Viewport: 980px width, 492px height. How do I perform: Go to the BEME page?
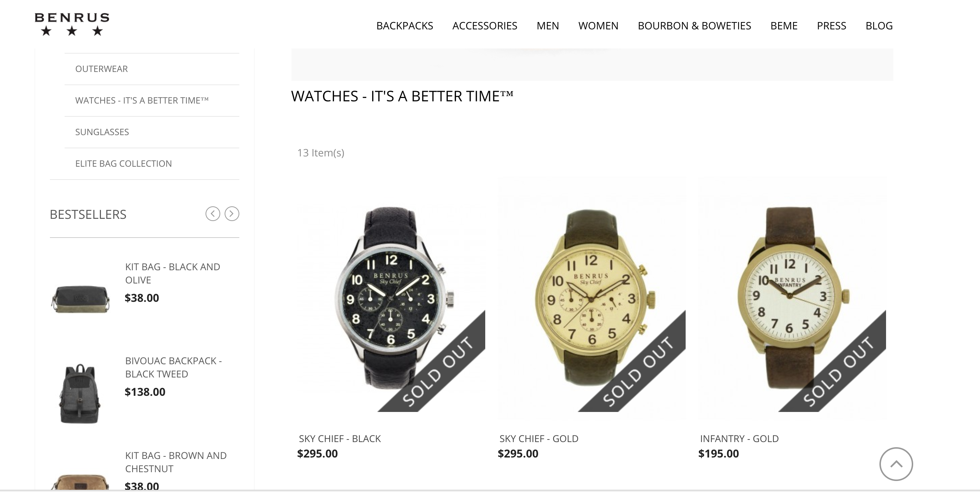(784, 26)
